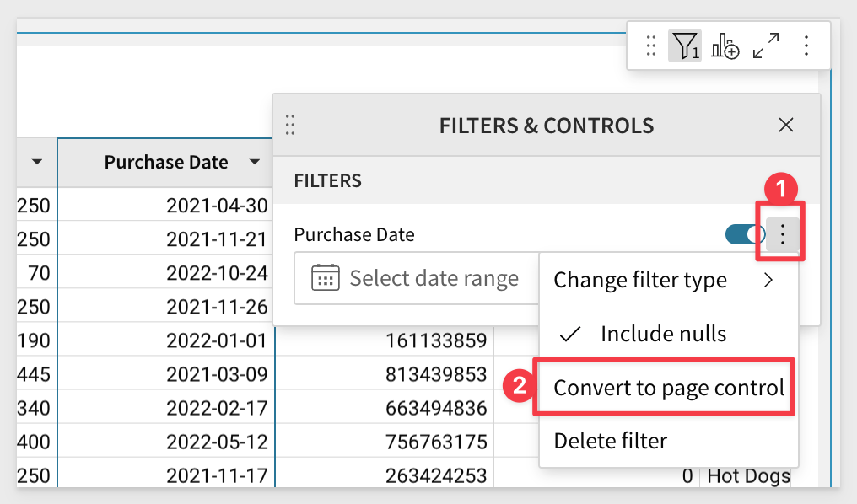Open the table's three-dot more menu
This screenshot has width=857, height=504.
point(806,46)
